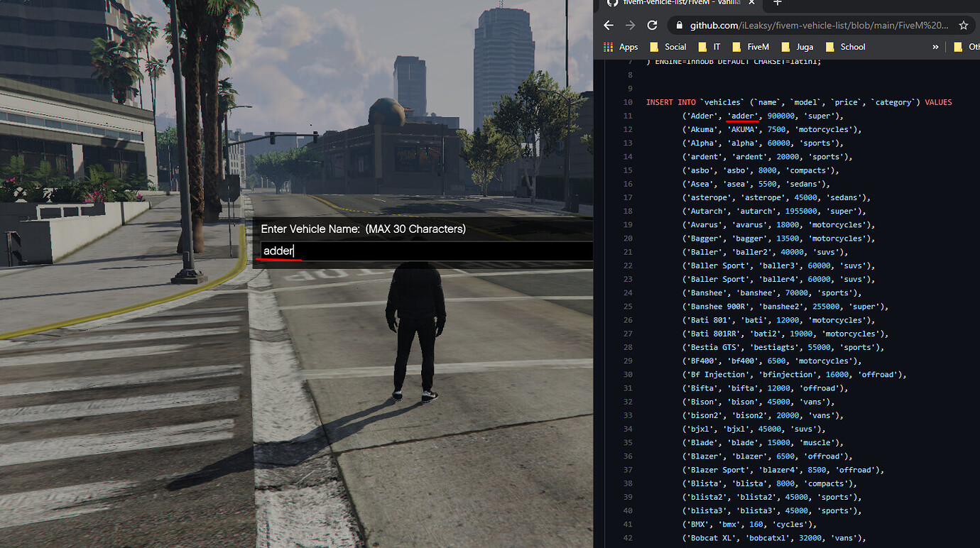
Task: Bookmark this page with the star icon
Action: [x=964, y=25]
